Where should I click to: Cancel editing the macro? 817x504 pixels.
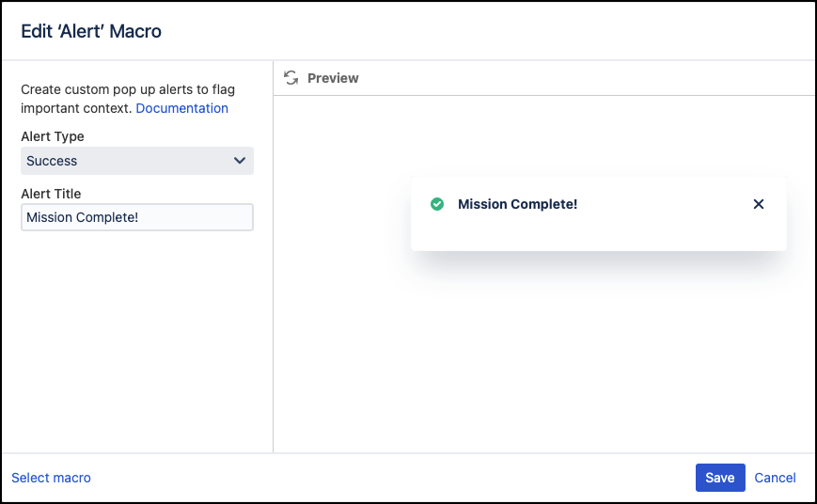tap(775, 478)
